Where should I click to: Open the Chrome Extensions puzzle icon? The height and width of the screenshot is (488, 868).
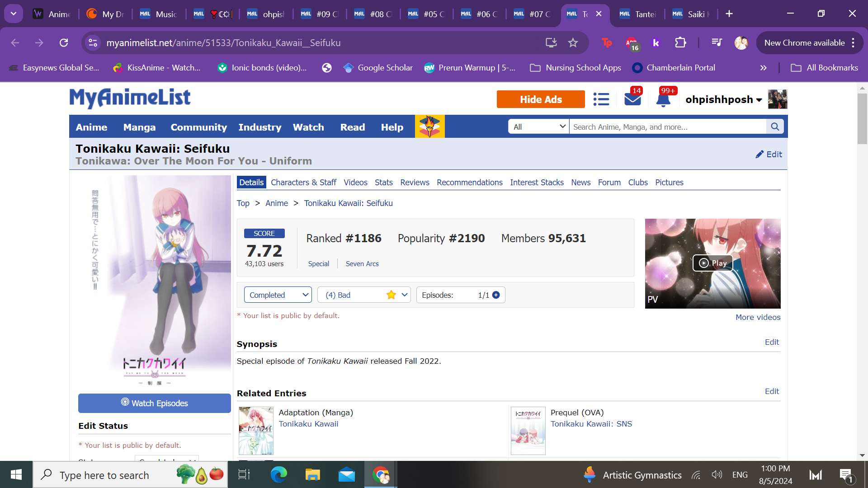tap(680, 43)
